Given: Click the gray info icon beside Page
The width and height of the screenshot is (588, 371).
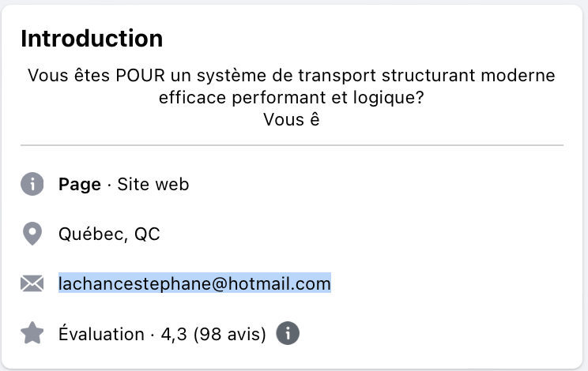Looking at the screenshot, I should click(x=32, y=184).
